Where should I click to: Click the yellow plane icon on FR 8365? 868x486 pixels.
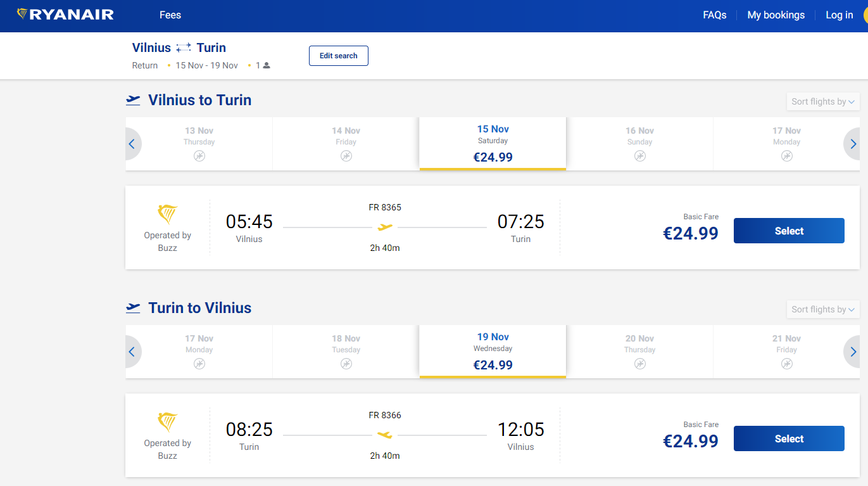point(385,227)
